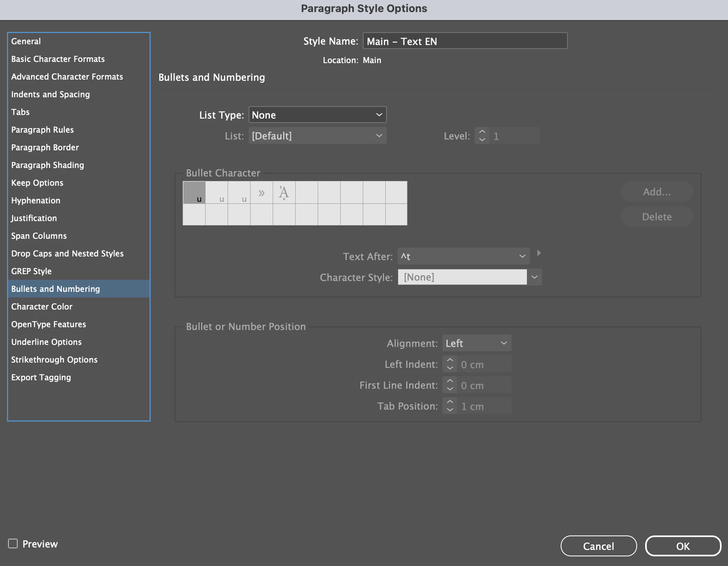Viewport: 728px width, 566px height.
Task: Open Advanced Character Formats section
Action: point(79,76)
